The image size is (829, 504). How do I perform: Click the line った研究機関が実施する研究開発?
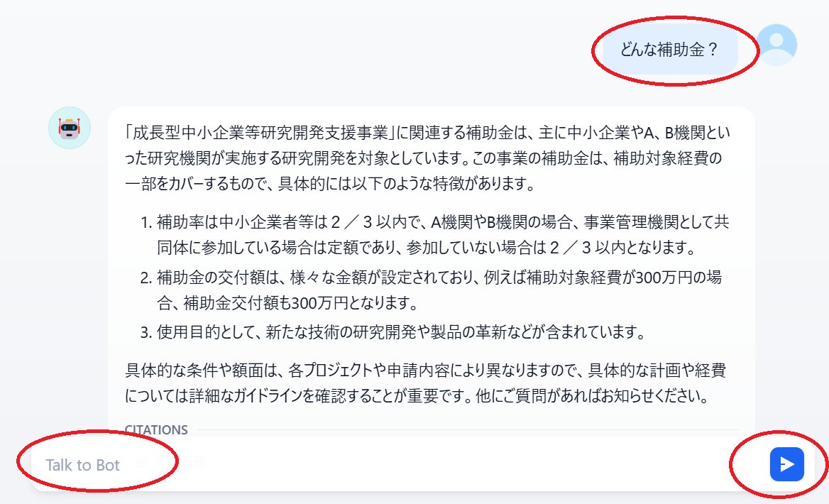coord(423,158)
